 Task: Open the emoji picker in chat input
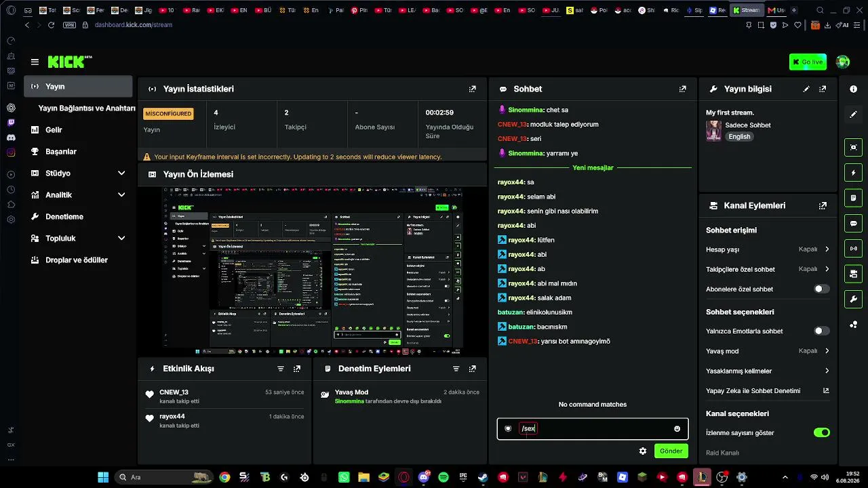tap(677, 428)
